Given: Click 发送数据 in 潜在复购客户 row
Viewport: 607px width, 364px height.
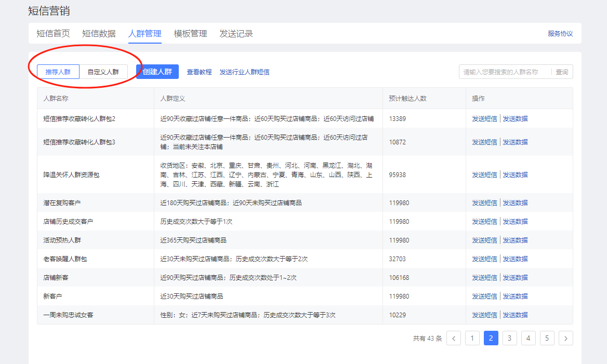Looking at the screenshot, I should (x=515, y=203).
